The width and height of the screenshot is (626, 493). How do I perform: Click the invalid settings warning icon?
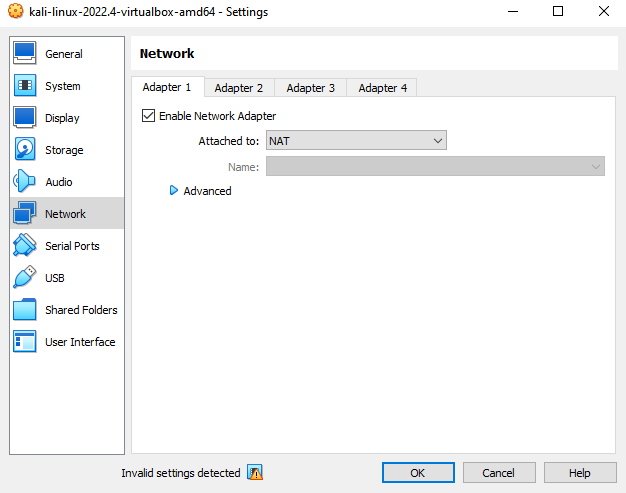255,473
